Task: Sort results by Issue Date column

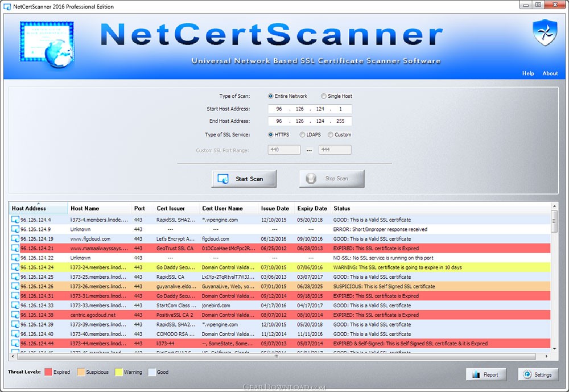Action: coord(276,208)
